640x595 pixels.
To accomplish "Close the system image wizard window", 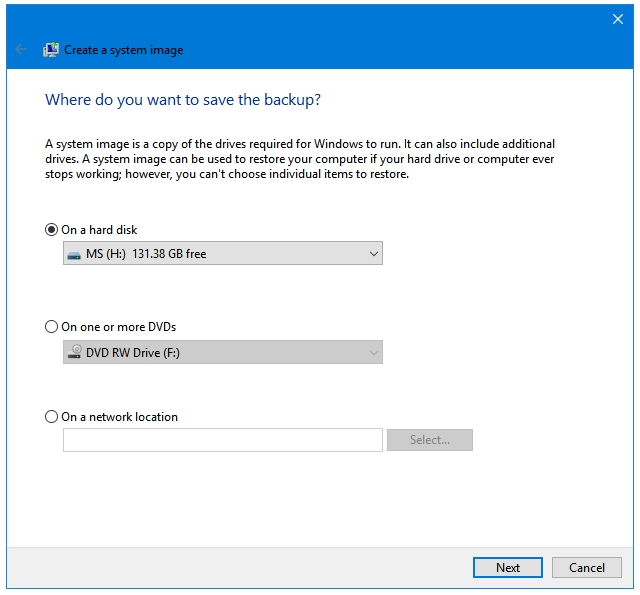I will coord(618,19).
